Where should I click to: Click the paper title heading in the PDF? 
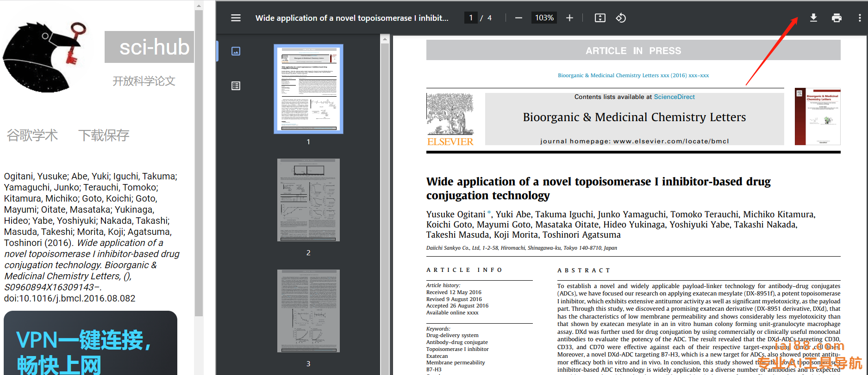(x=598, y=188)
